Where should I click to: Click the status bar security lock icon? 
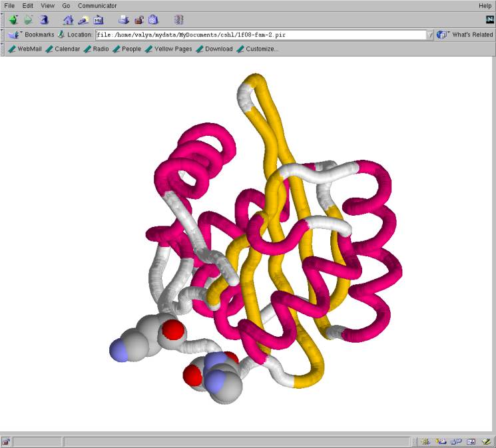6,442
